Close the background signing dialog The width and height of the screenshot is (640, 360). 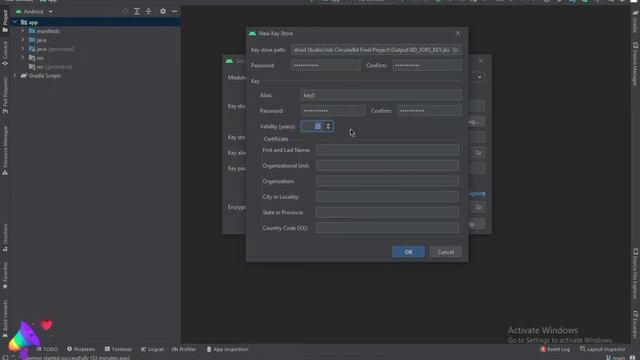[481, 61]
